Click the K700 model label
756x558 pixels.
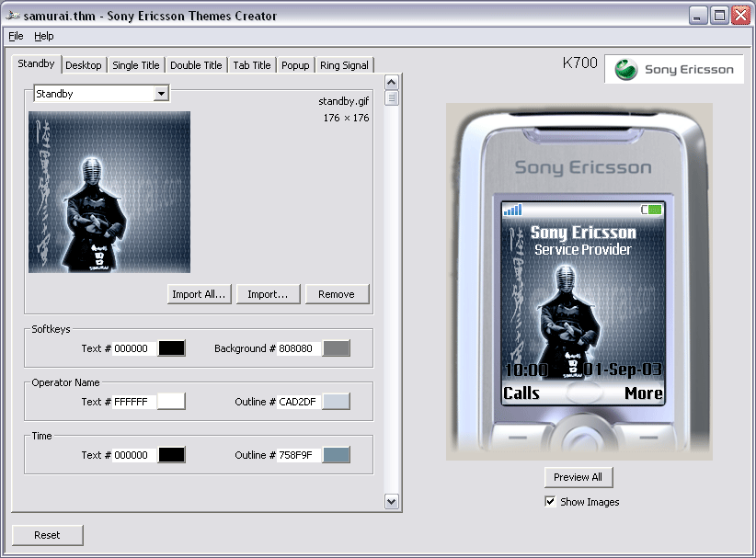580,63
